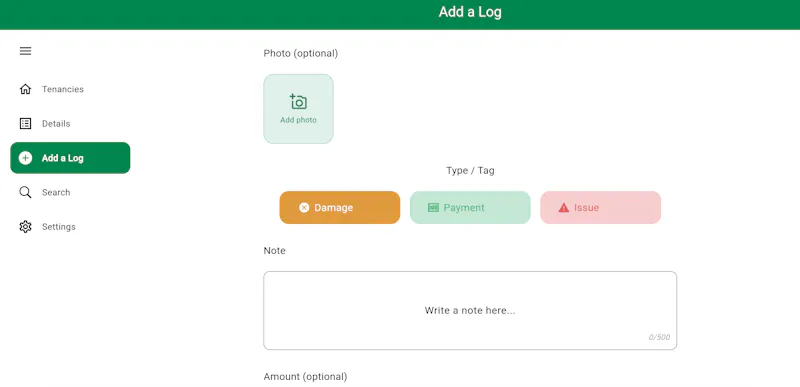The width and height of the screenshot is (800, 387).
Task: Open Settings from the sidebar
Action: tap(70, 227)
